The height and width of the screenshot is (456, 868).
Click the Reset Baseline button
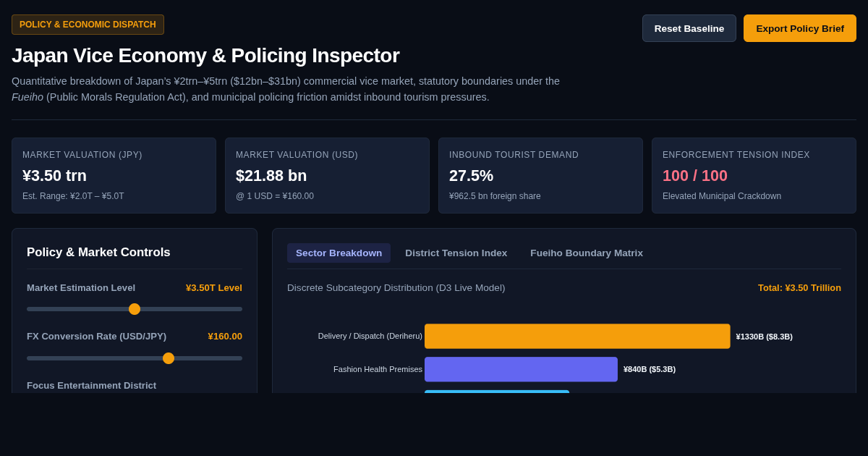coord(689,28)
